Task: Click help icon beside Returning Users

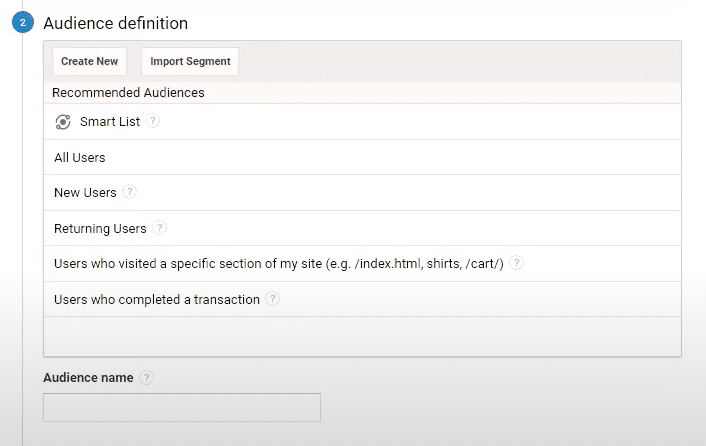Action: (x=159, y=228)
